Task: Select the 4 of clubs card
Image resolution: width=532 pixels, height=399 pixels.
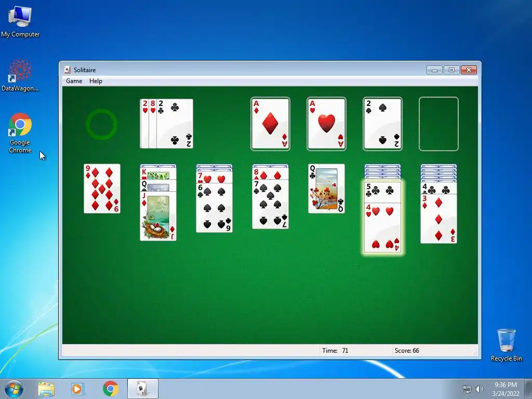Action: tap(438, 189)
